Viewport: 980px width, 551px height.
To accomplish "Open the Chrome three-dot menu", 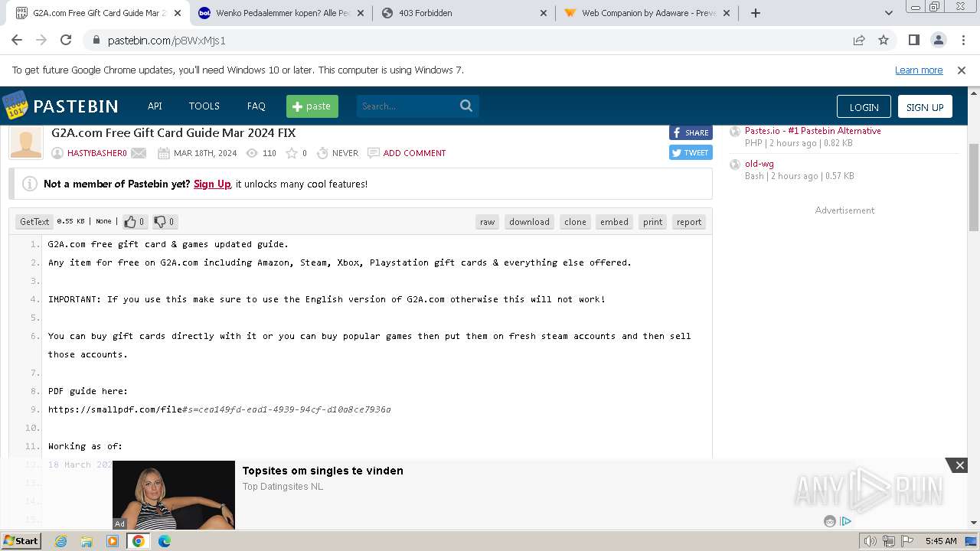I will [x=962, y=40].
